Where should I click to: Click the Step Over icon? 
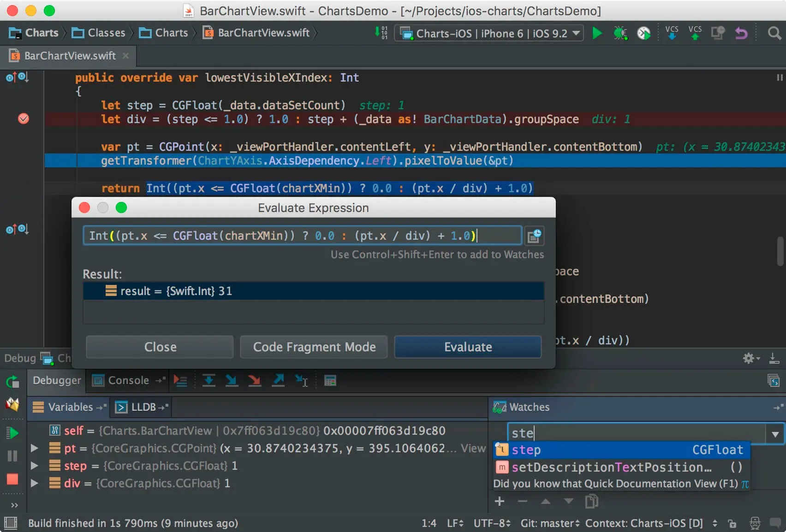click(209, 380)
